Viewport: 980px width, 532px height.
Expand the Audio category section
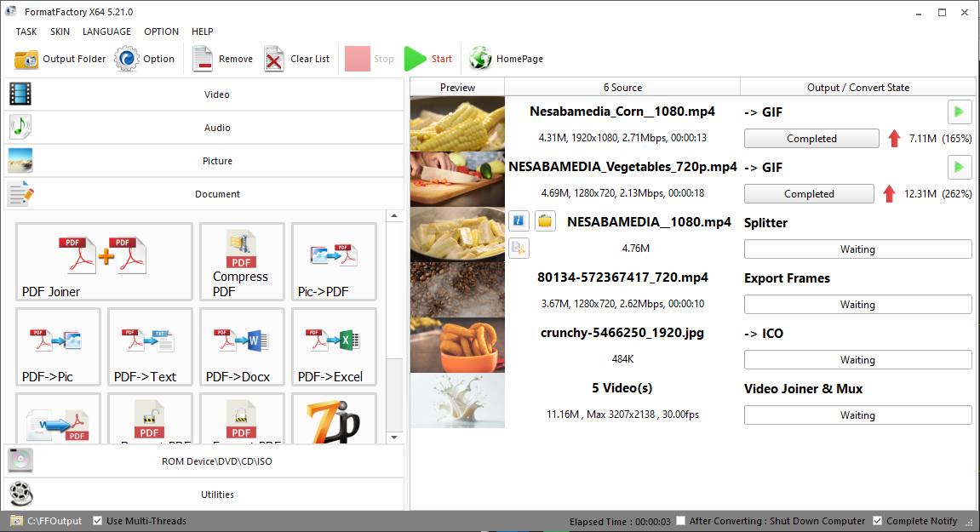click(204, 128)
